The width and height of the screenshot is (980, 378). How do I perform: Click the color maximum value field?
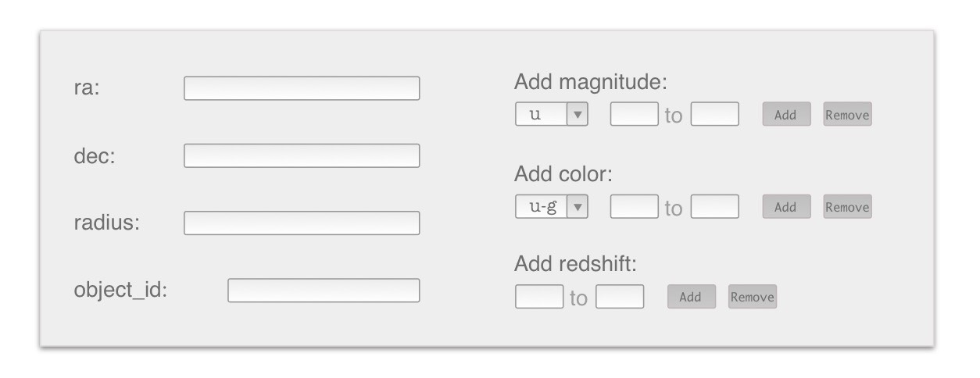[714, 207]
